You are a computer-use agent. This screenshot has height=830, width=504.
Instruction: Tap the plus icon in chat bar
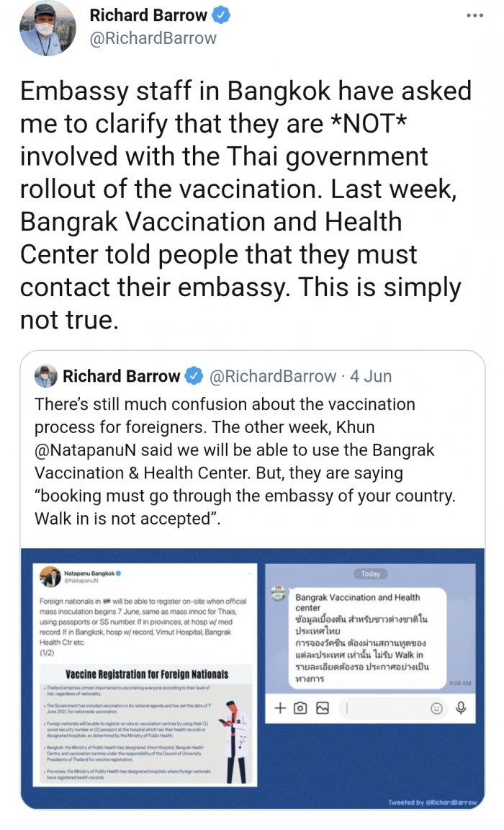[x=281, y=708]
